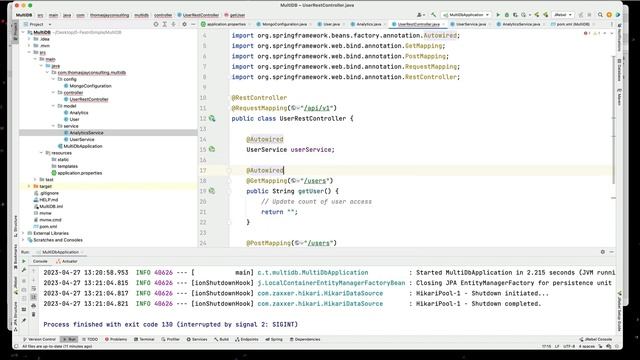Screen dimensions: 640x360
Task: Click gutter icon beside UserRestController class line
Action: coord(212,118)
